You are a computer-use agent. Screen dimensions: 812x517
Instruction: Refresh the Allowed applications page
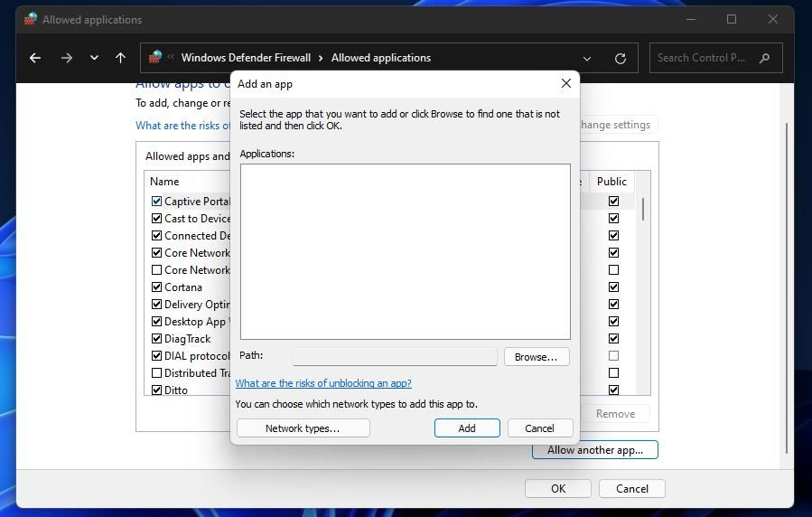click(620, 58)
